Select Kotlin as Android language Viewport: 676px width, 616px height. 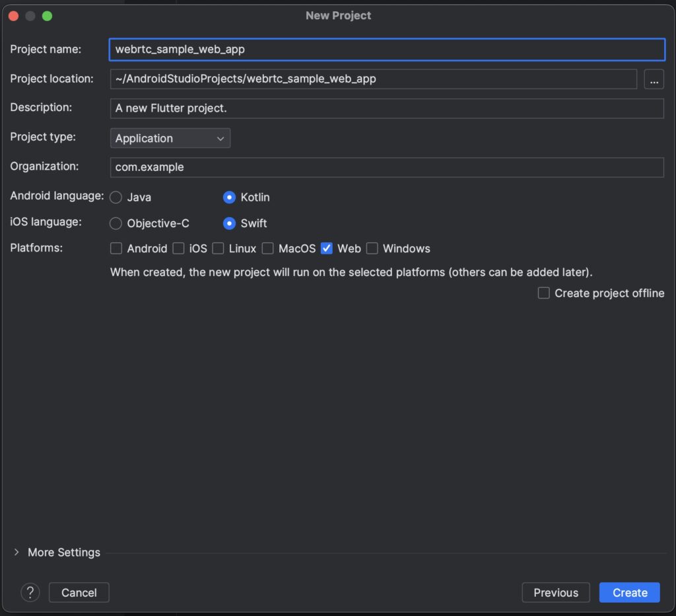(229, 197)
